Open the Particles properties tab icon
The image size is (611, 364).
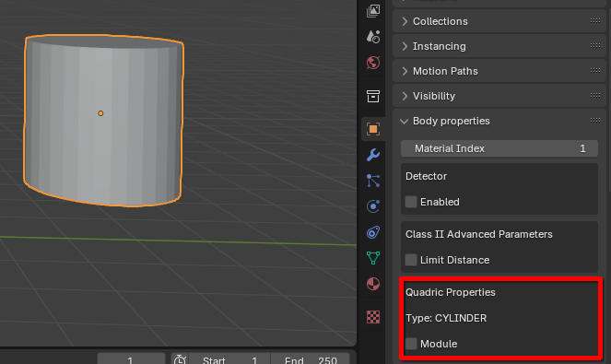[373, 181]
